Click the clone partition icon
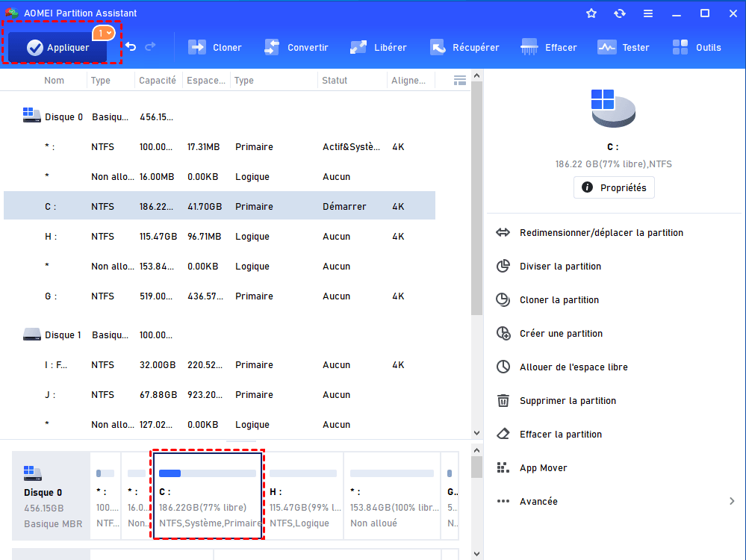The height and width of the screenshot is (560, 746). coord(503,299)
